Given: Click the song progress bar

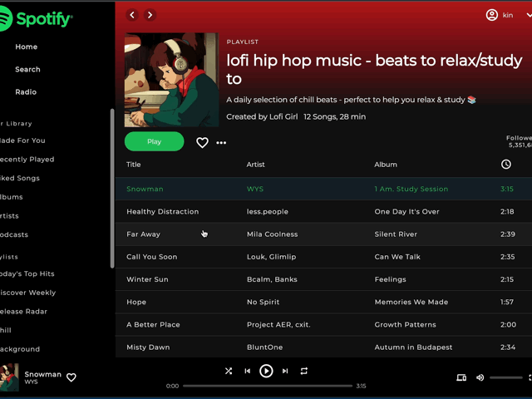Looking at the screenshot, I should (266, 386).
